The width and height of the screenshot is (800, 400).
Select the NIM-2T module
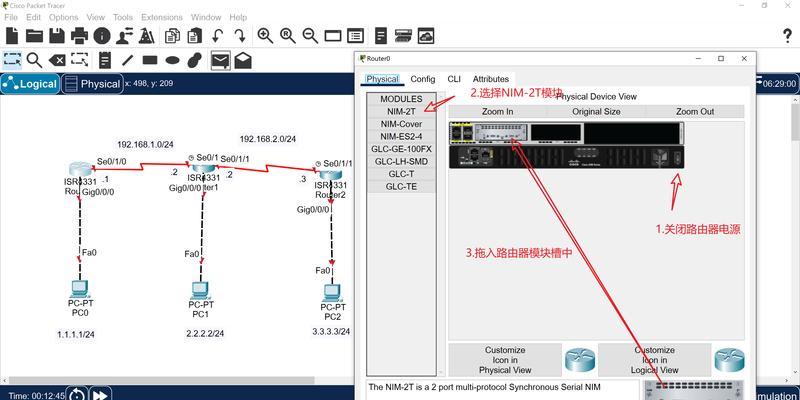pos(402,111)
